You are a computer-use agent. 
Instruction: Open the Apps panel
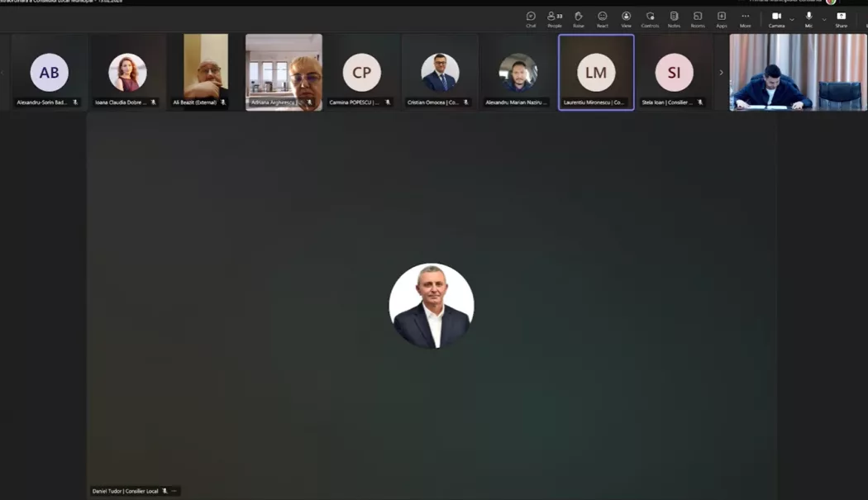pos(722,19)
